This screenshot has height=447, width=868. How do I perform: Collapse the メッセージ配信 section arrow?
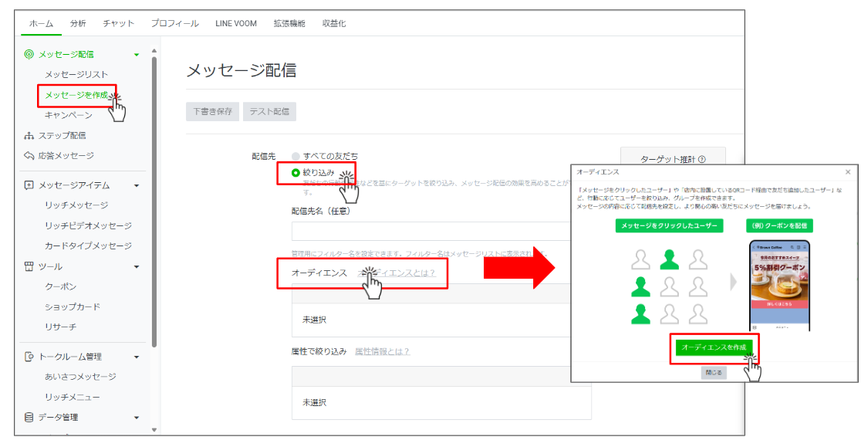pyautogui.click(x=137, y=55)
